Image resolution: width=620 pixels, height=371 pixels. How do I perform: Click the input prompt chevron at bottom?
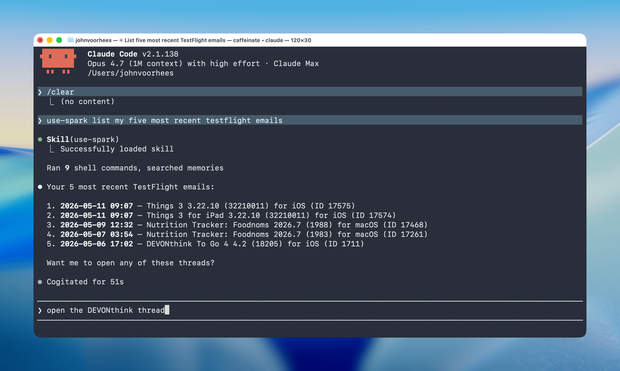40,310
